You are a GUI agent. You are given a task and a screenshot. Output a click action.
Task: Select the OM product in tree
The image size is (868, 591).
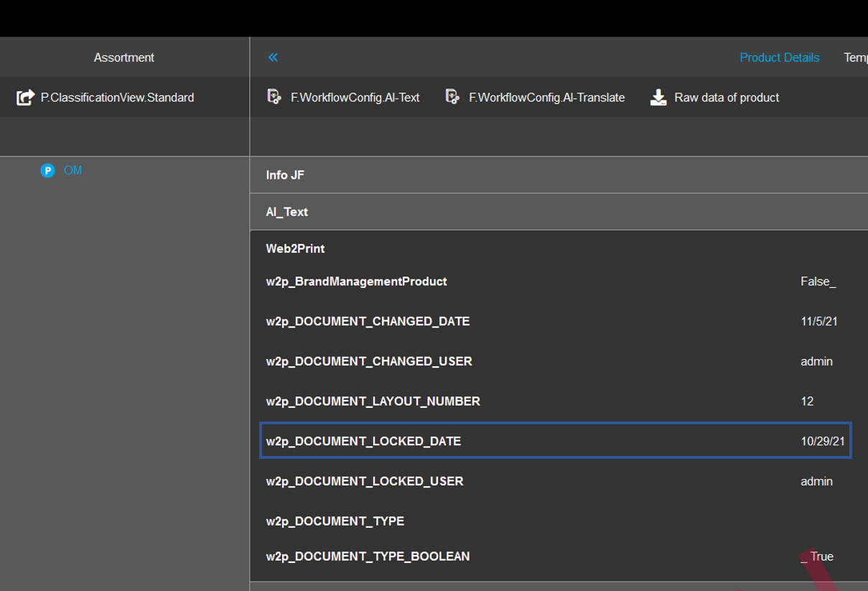[x=73, y=170]
